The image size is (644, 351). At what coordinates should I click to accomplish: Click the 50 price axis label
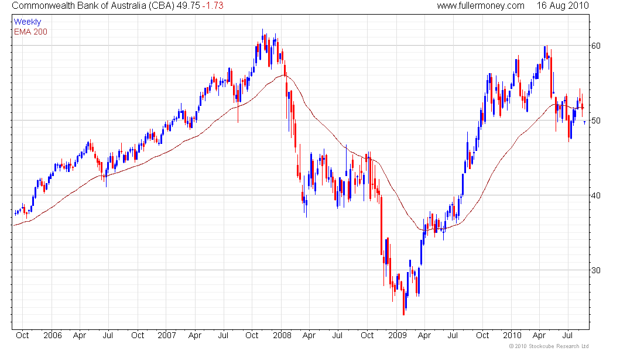click(x=595, y=121)
